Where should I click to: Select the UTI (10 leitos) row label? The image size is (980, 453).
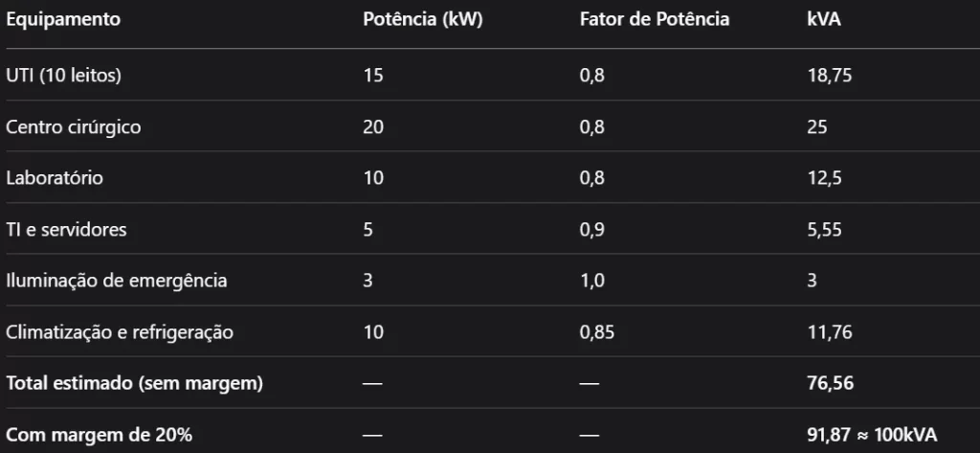[x=63, y=76]
